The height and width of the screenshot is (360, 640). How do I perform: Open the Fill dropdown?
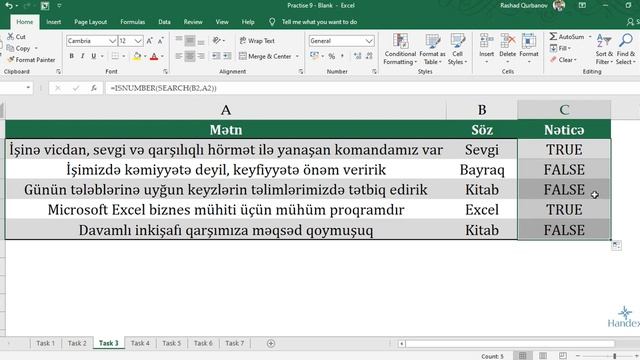[x=560, y=48]
